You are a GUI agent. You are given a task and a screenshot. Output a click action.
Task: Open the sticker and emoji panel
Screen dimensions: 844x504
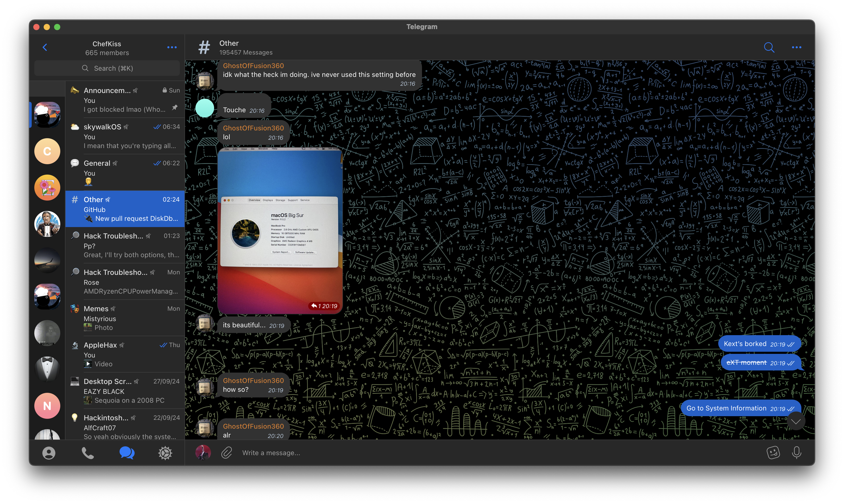click(773, 452)
